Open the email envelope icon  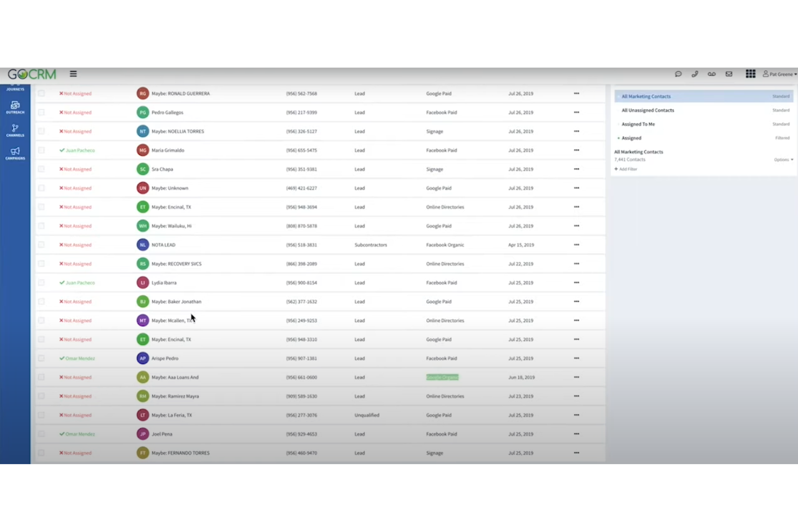pyautogui.click(x=728, y=74)
